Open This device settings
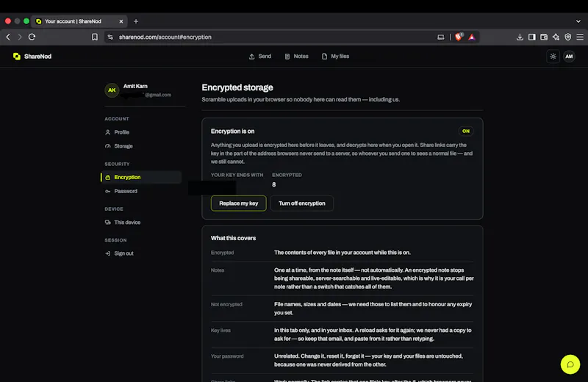This screenshot has width=588, height=382. tap(141, 223)
